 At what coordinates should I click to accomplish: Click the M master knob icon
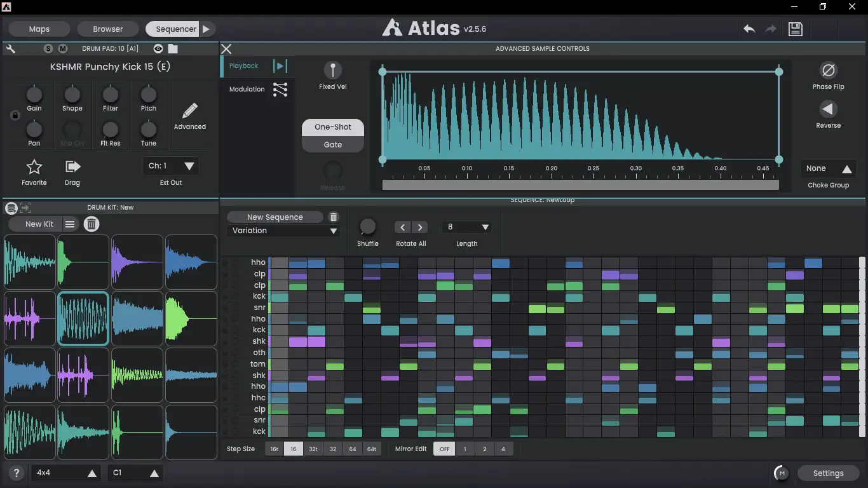pos(782,473)
